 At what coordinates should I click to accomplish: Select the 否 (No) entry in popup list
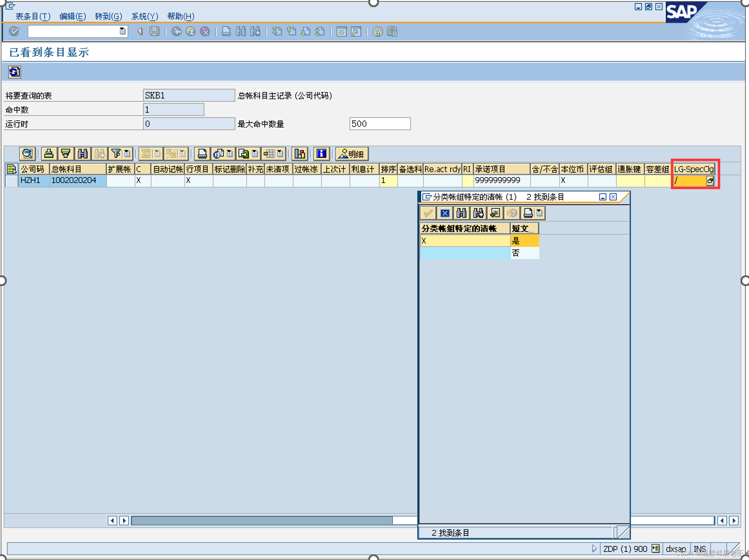pos(516,253)
